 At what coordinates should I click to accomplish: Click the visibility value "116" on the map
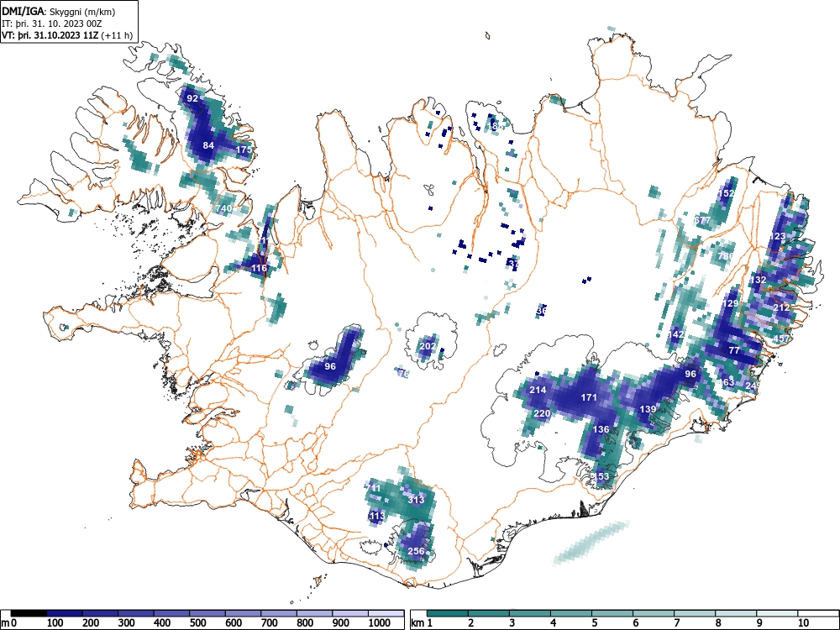[259, 268]
